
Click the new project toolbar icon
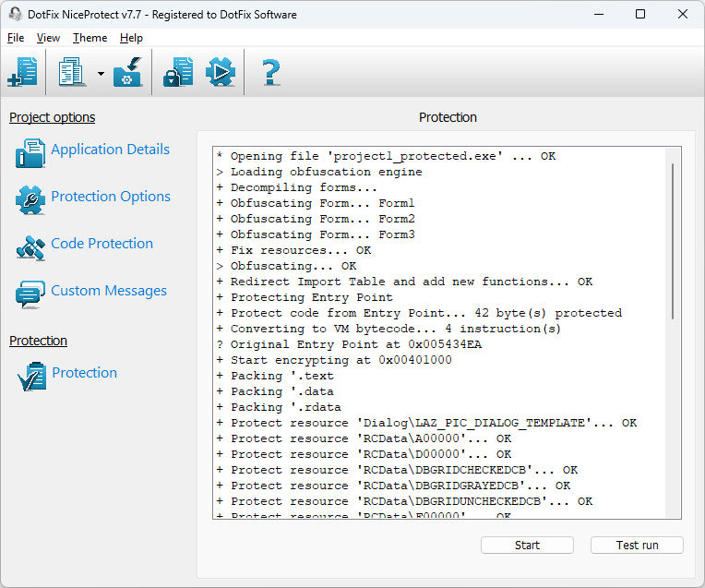pyautogui.click(x=22, y=71)
